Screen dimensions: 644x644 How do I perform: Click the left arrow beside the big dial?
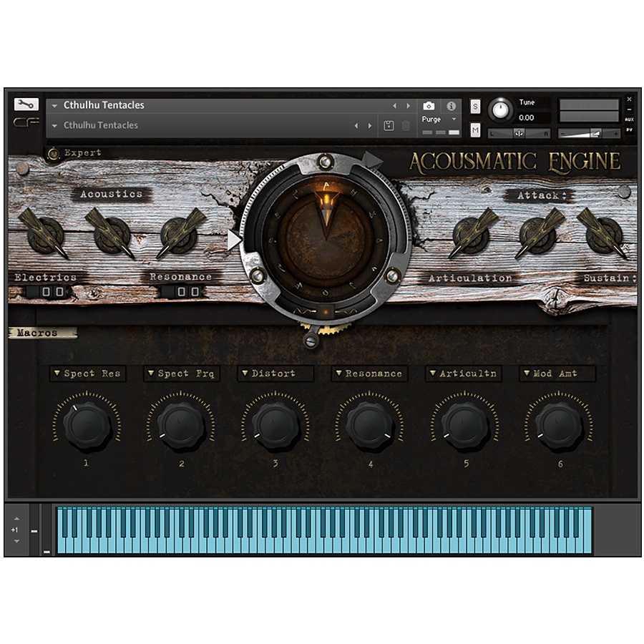click(236, 240)
